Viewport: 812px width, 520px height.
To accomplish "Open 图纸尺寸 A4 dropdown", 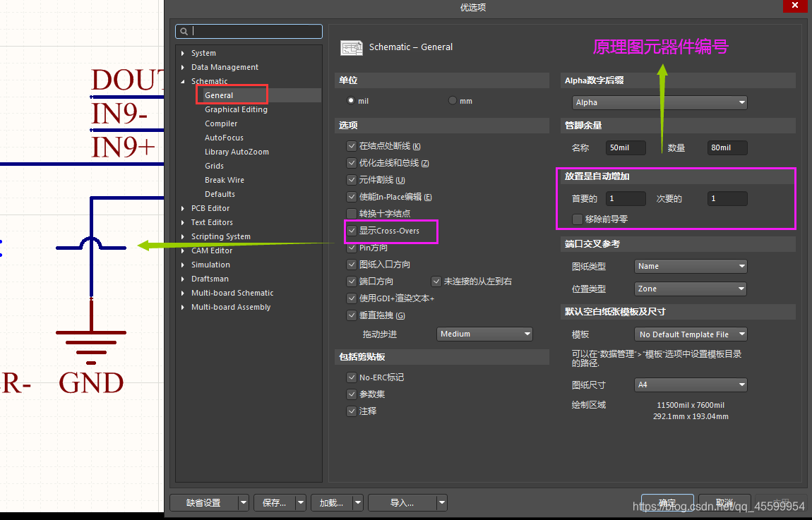I will 691,385.
